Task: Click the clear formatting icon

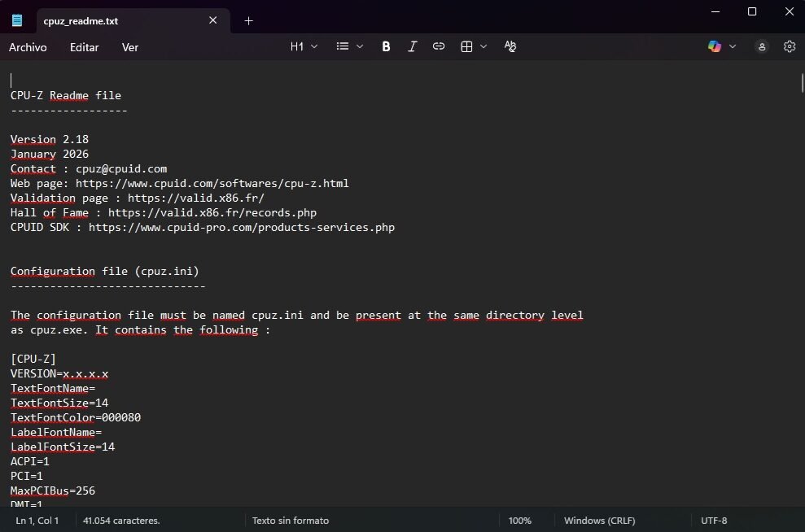Action: click(x=510, y=47)
